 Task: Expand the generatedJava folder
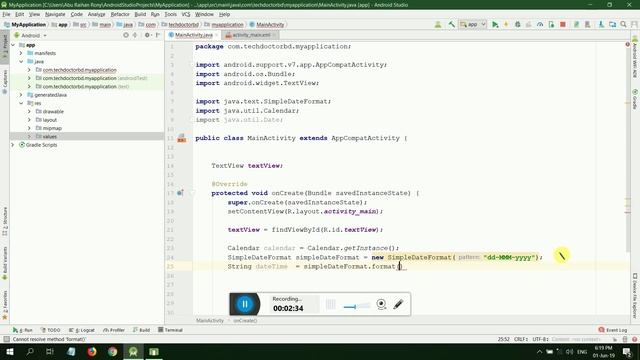pos(21,95)
